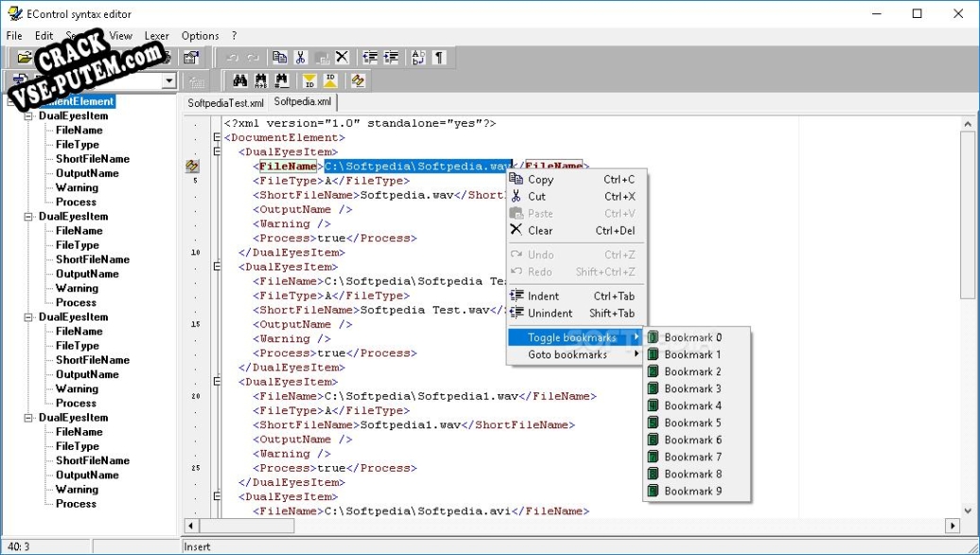Open the ? help menu
Screen dimensions: 980x555
tap(235, 36)
